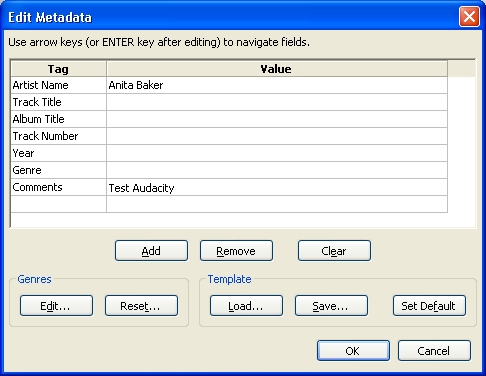Click the 'Comments' tag cell

[x=59, y=187]
